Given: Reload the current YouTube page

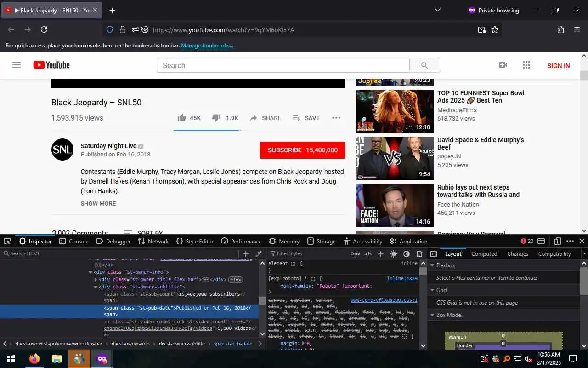Looking at the screenshot, I should click(x=44, y=29).
